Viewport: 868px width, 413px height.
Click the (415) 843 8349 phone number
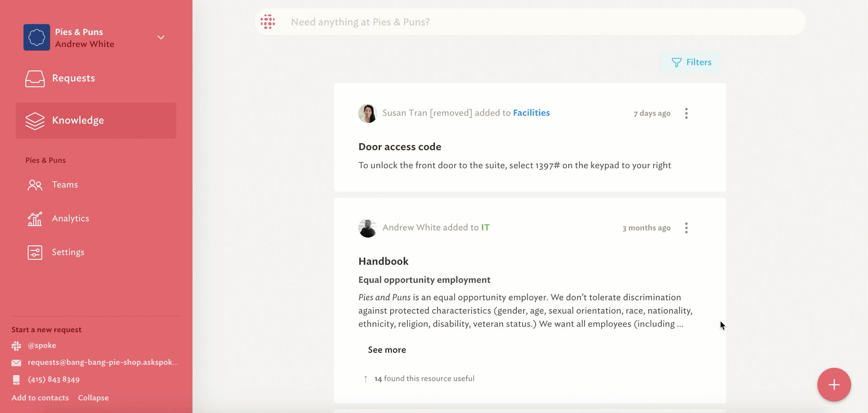tap(54, 380)
